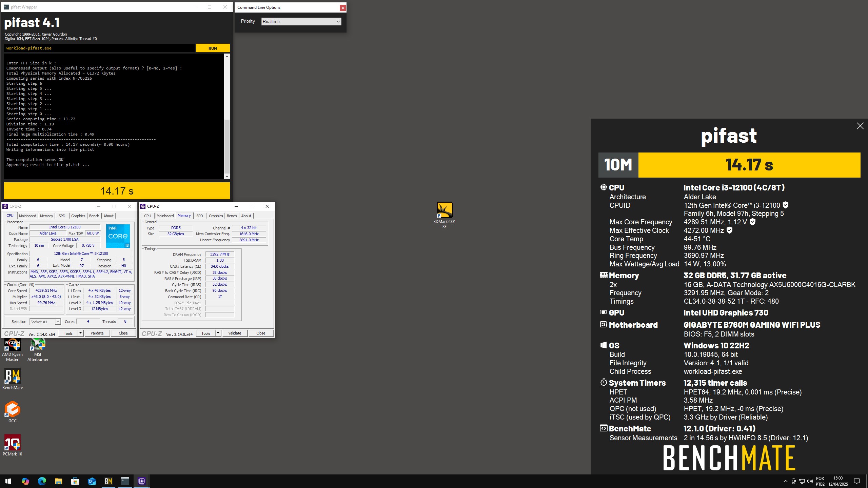Click Core Speed 4289.51 MHz value

(46, 290)
